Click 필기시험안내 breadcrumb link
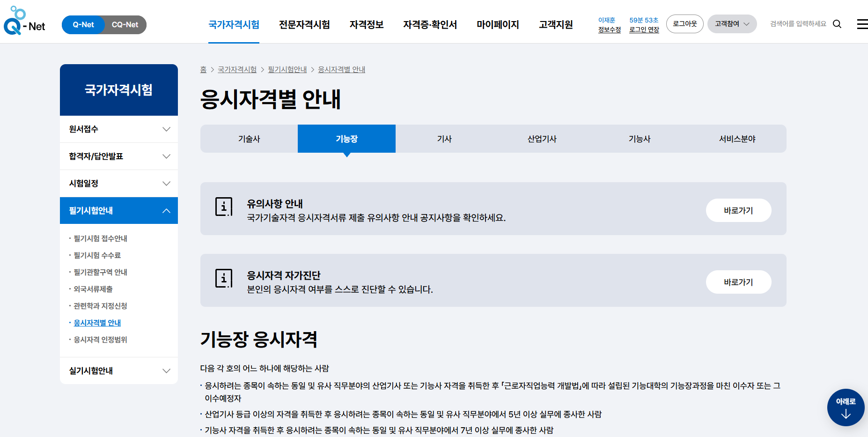The image size is (868, 437). [287, 69]
